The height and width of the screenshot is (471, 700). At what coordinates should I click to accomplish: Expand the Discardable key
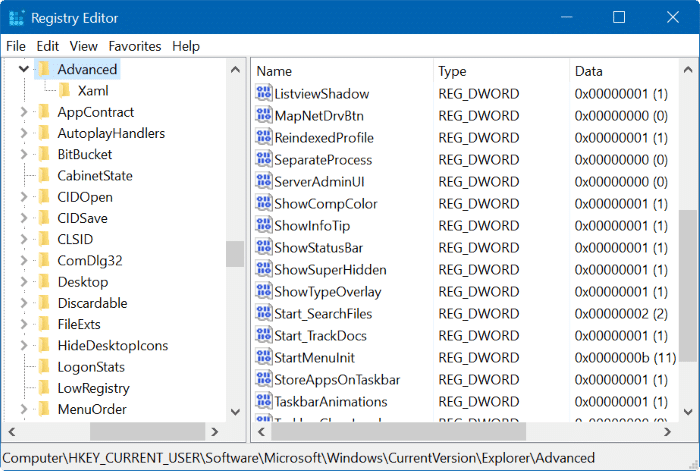(x=24, y=303)
